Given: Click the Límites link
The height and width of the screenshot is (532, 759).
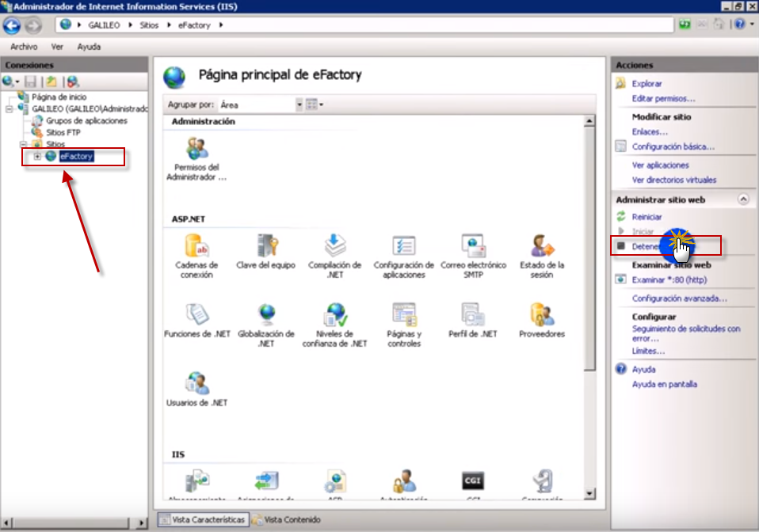Looking at the screenshot, I should 648,351.
